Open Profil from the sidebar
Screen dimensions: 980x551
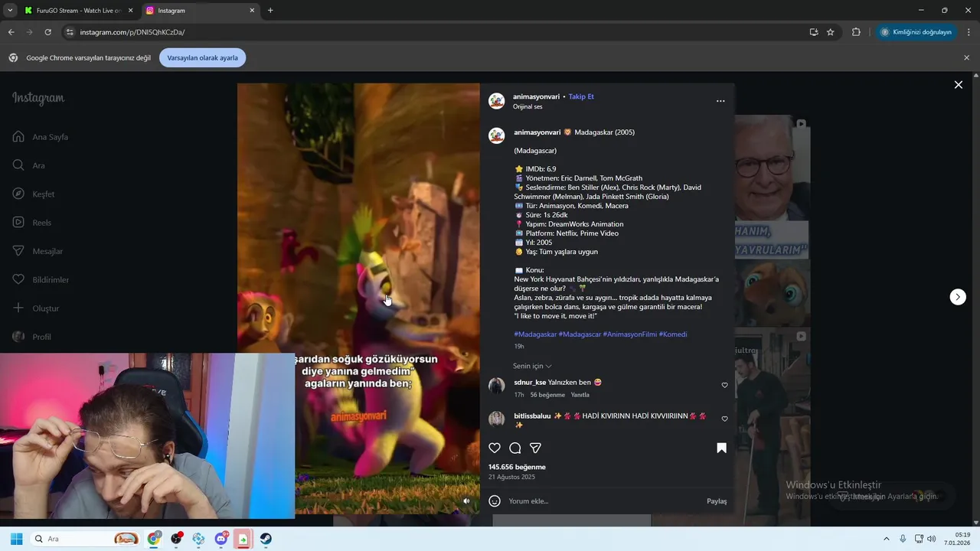tap(32, 337)
